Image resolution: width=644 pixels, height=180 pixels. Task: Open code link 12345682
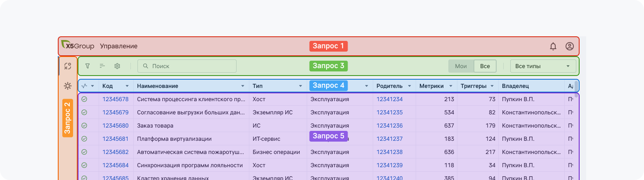coord(115,152)
